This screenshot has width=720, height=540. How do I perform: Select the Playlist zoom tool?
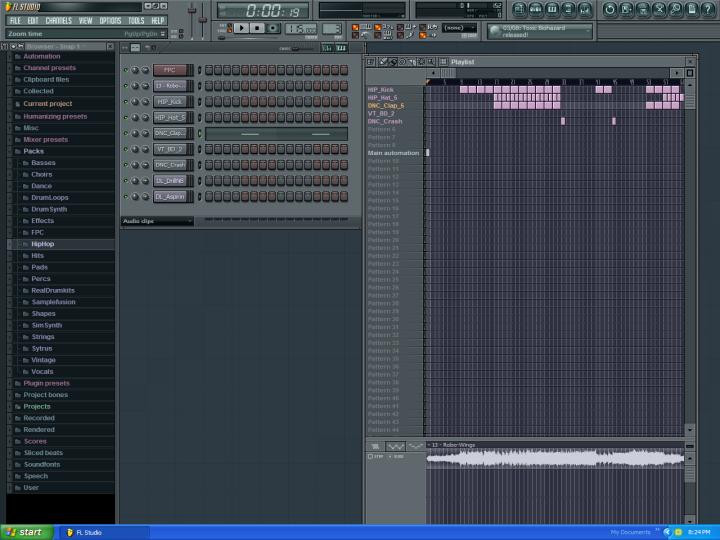pos(431,62)
